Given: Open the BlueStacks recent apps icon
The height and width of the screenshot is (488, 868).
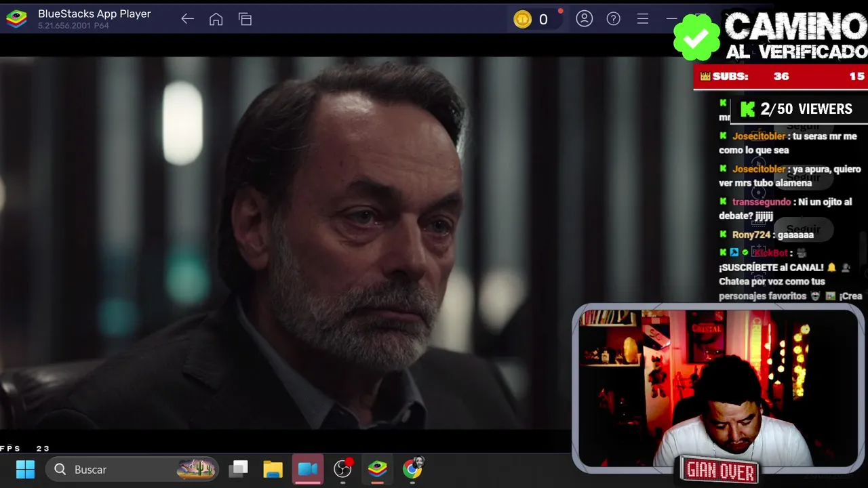Looking at the screenshot, I should click(x=245, y=19).
